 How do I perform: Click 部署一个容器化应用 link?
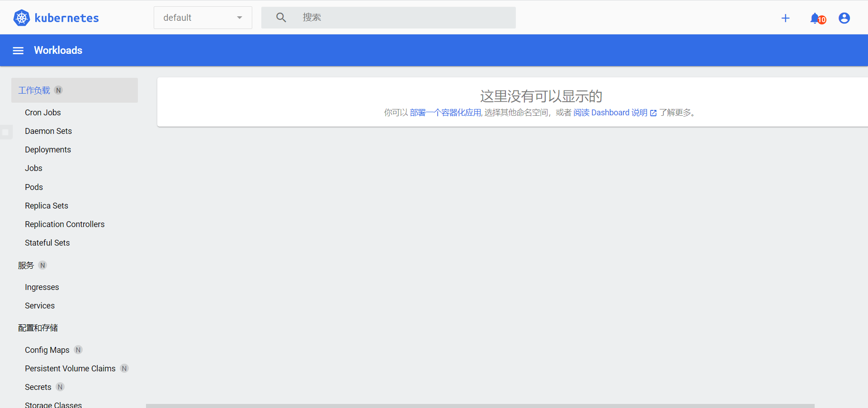445,113
